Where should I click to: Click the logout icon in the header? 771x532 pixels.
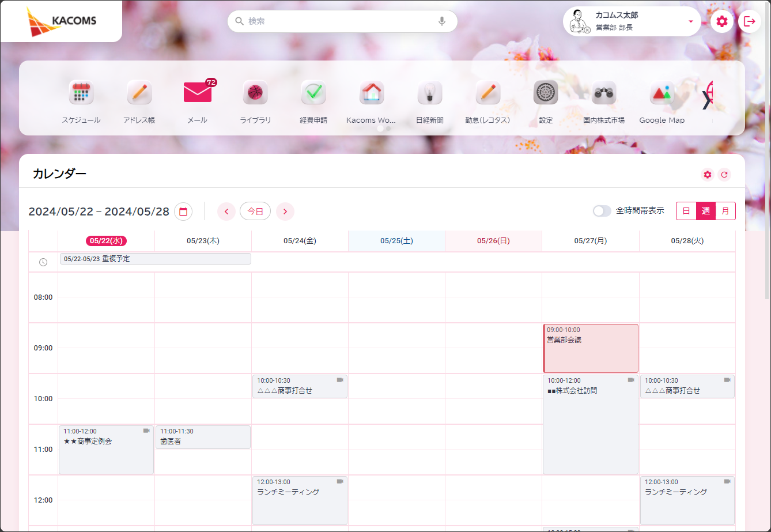pyautogui.click(x=749, y=22)
